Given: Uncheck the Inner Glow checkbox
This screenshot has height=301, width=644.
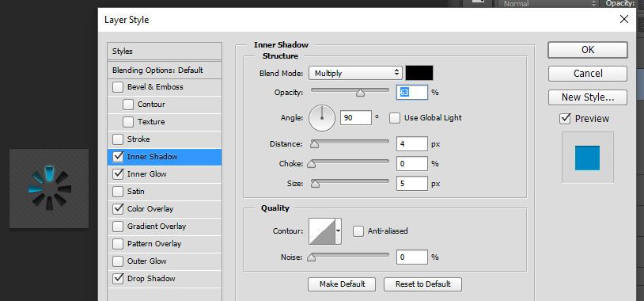Looking at the screenshot, I should click(118, 174).
